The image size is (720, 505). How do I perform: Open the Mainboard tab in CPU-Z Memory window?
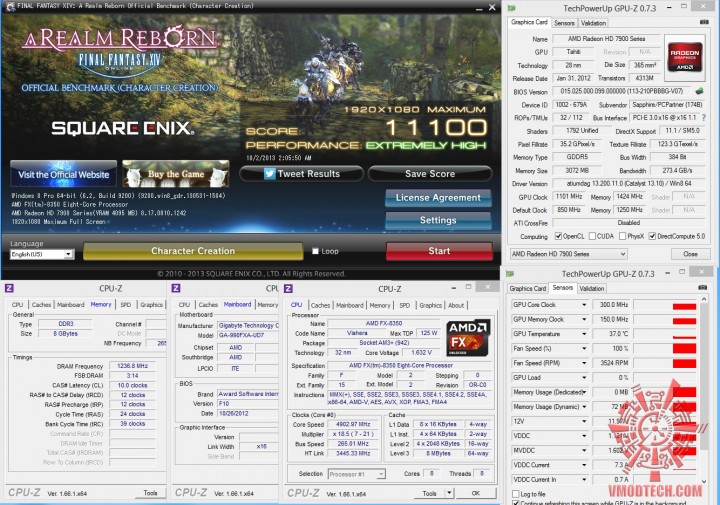(x=71, y=305)
